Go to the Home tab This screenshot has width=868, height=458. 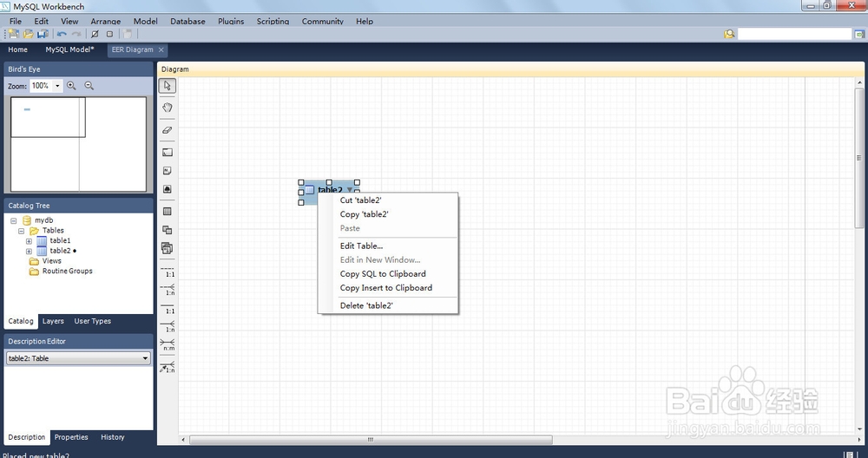(17, 49)
